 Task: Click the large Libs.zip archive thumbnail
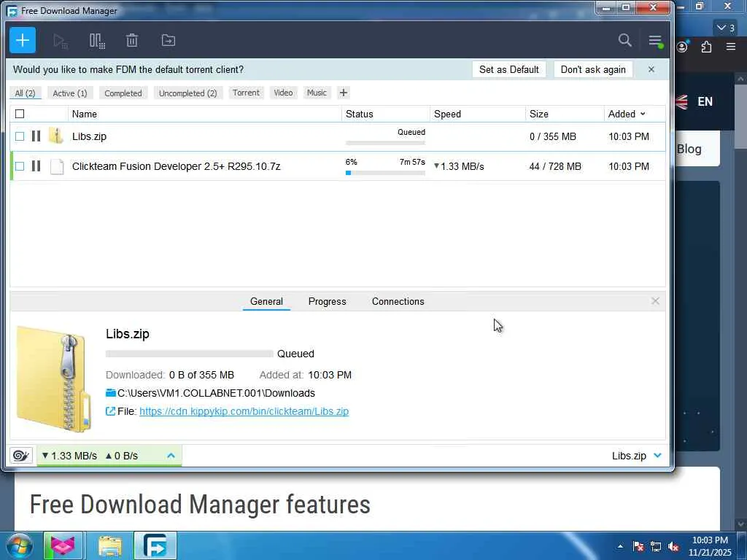[x=54, y=379]
